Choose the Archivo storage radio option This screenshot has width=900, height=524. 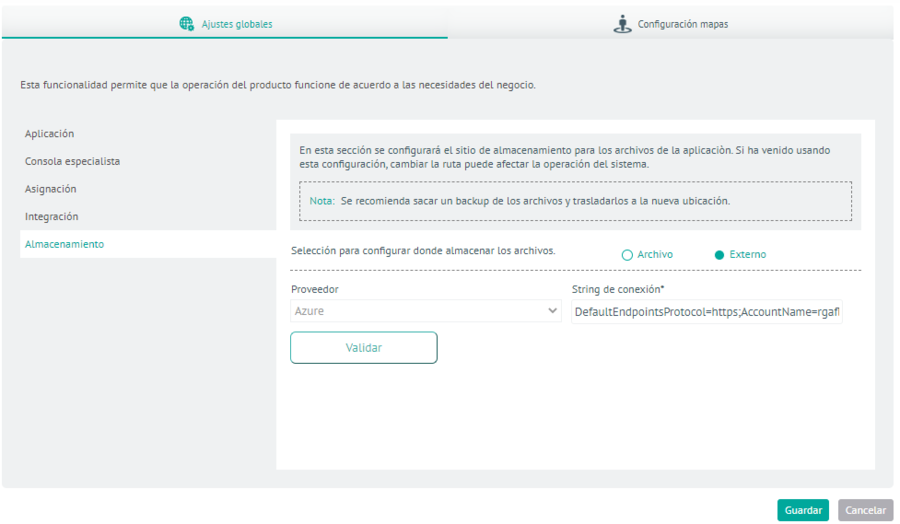point(627,255)
